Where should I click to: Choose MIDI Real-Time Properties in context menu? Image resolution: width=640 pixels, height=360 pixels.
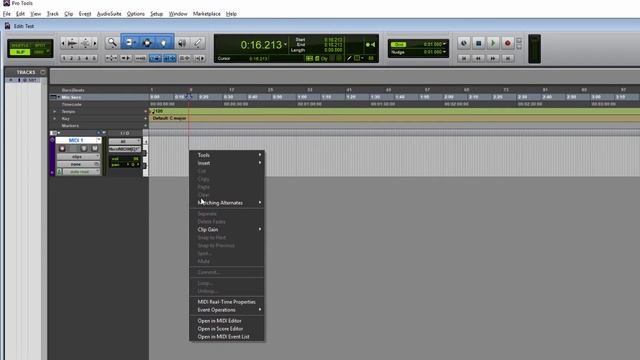[x=227, y=302]
